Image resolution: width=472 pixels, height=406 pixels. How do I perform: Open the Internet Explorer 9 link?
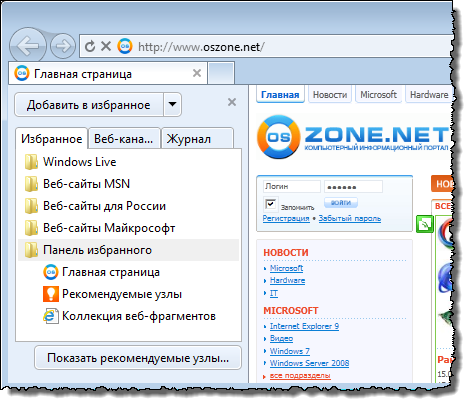[304, 326]
